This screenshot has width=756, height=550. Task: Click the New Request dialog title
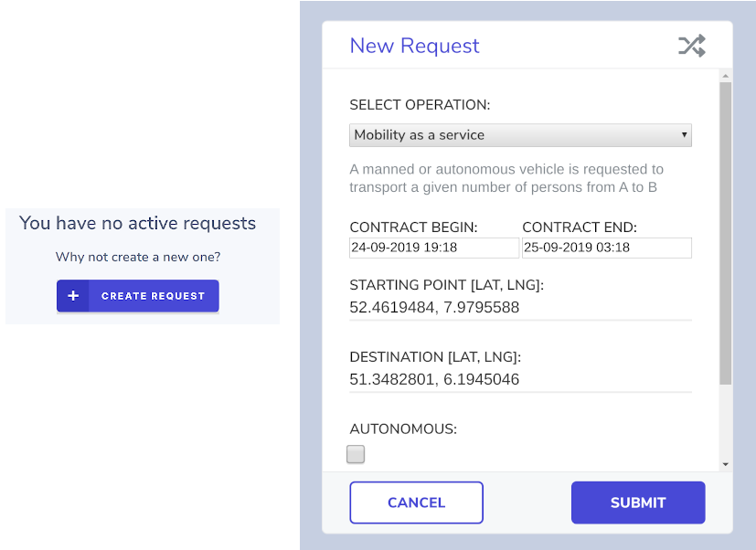click(415, 46)
